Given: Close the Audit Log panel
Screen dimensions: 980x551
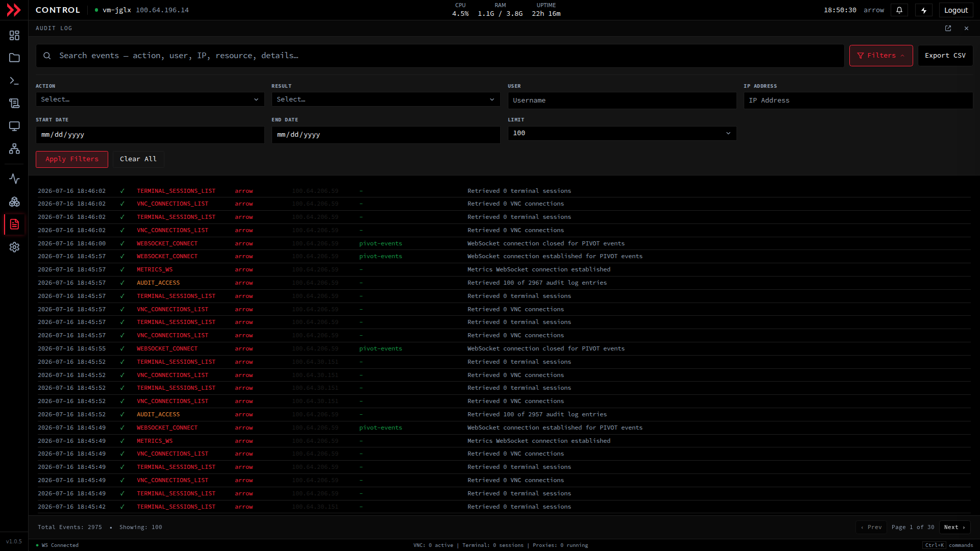Looking at the screenshot, I should point(966,29).
